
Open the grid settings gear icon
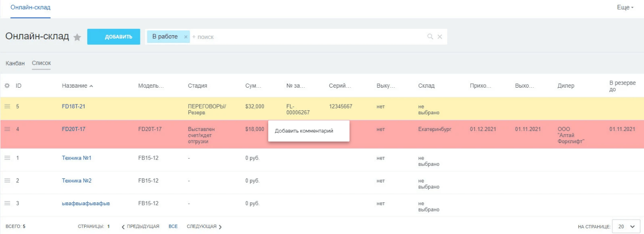pyautogui.click(x=7, y=85)
